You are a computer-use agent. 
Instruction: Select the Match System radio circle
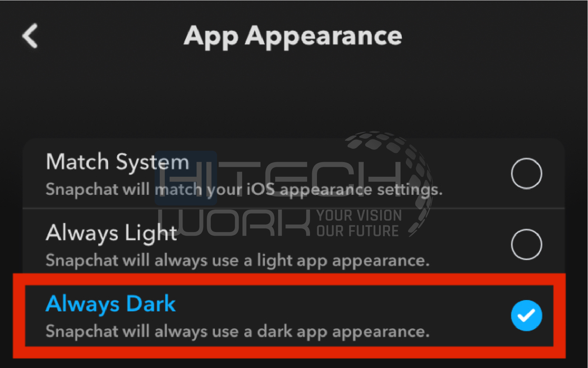tap(526, 174)
